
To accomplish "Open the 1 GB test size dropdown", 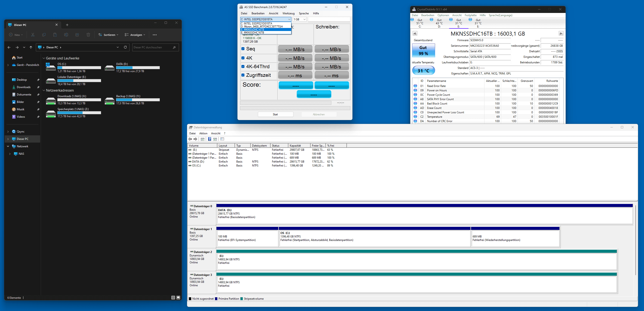I will [299, 19].
